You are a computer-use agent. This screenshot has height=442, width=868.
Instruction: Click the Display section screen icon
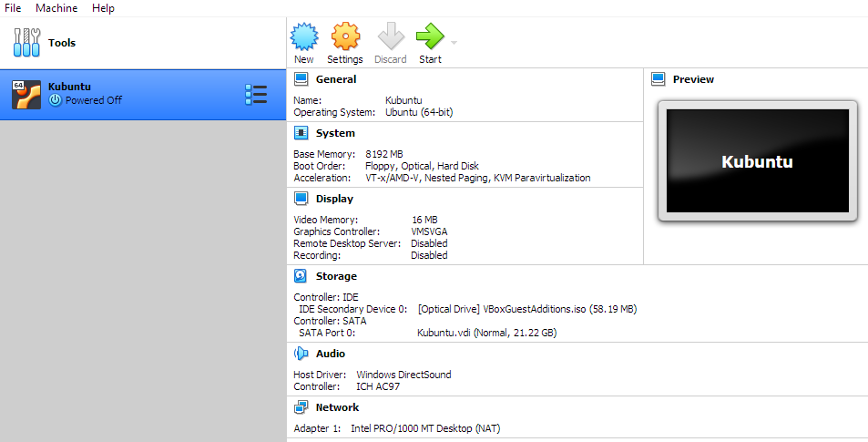tap(301, 199)
